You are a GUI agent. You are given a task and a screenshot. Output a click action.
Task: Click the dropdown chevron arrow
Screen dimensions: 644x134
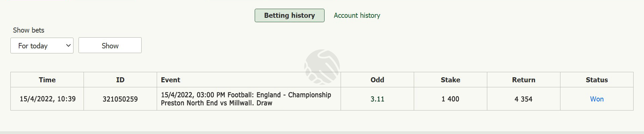[68, 45]
